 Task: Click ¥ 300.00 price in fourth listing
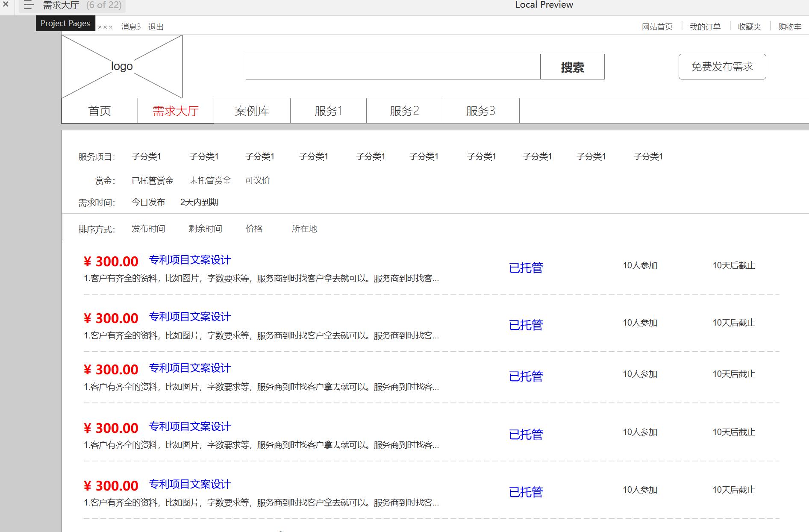[111, 428]
